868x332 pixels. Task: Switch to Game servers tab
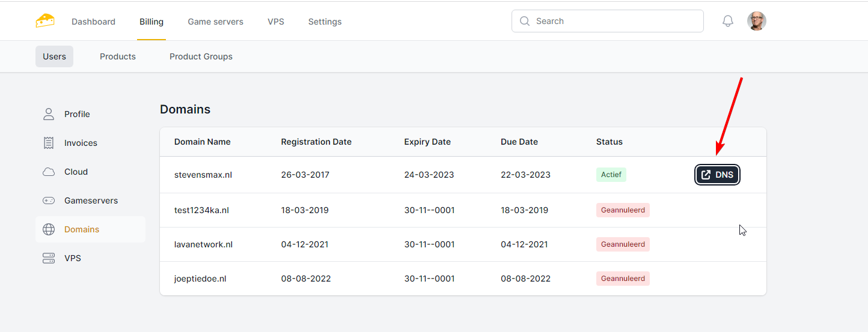pyautogui.click(x=215, y=22)
